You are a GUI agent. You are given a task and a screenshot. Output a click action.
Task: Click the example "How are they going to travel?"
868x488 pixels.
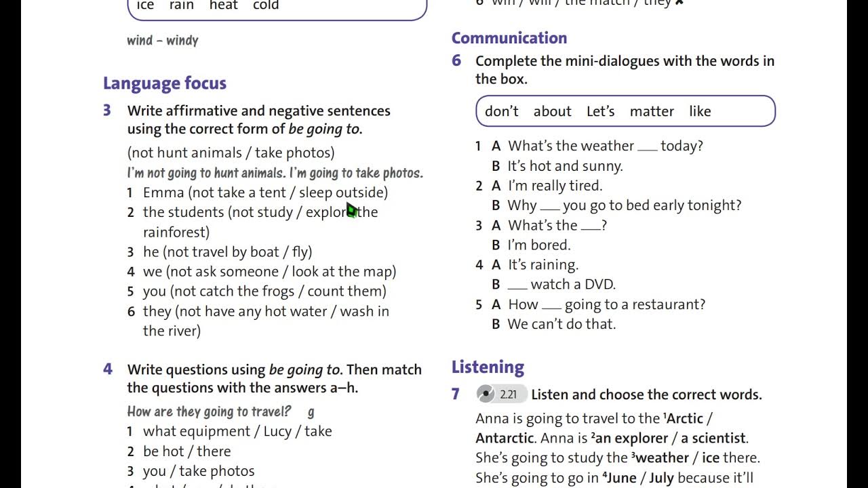[209, 411]
